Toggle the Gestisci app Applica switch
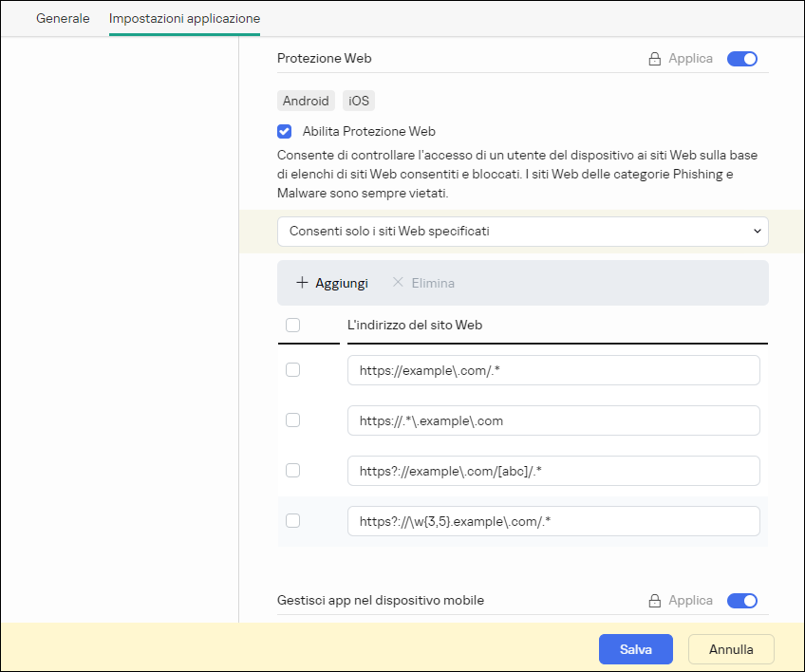 (742, 601)
